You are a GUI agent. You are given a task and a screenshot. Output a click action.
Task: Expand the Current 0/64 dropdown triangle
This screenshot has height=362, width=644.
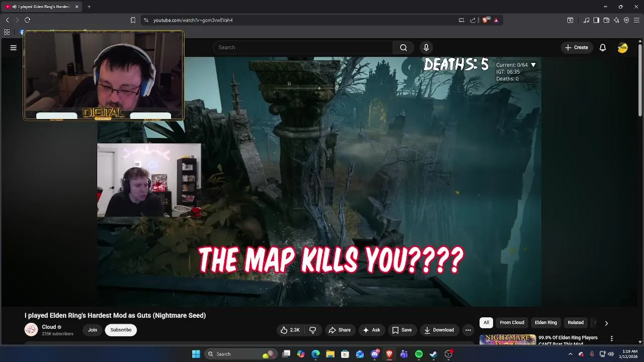pos(533,65)
